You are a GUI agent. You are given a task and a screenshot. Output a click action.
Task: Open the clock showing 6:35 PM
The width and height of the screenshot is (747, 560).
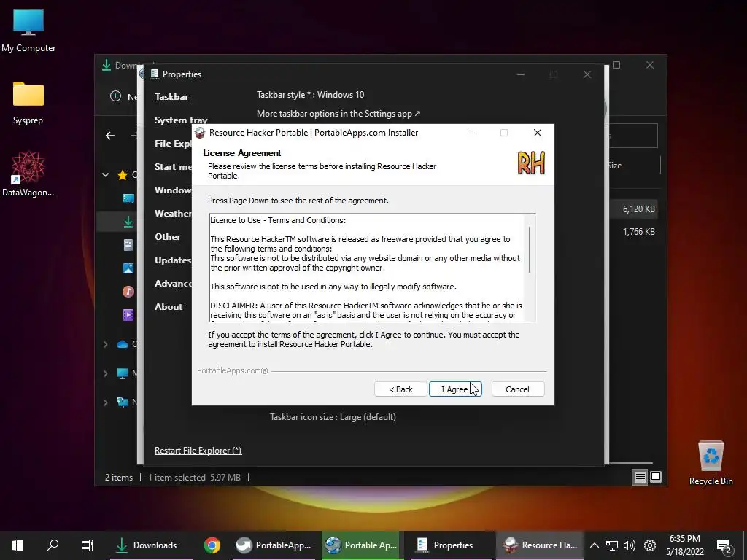coord(684,545)
